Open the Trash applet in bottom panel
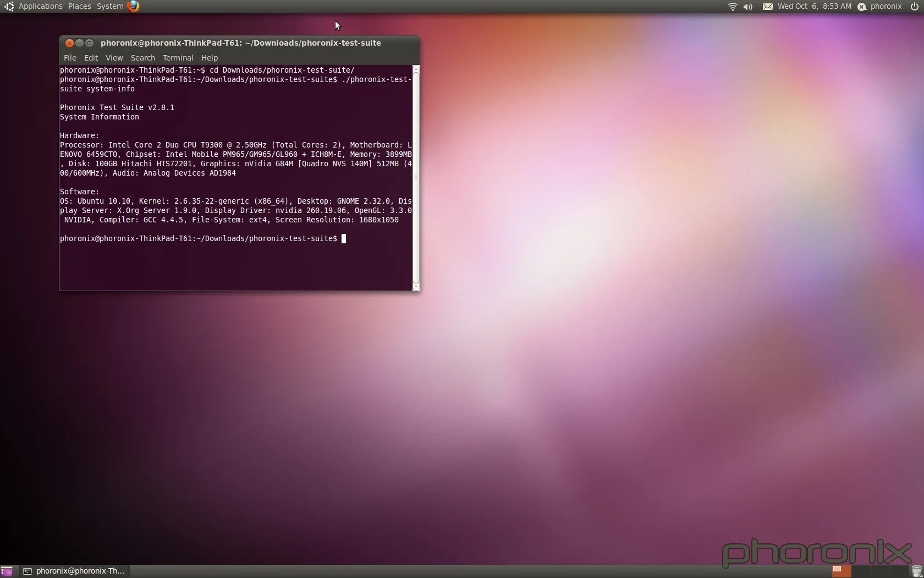 [917, 571]
